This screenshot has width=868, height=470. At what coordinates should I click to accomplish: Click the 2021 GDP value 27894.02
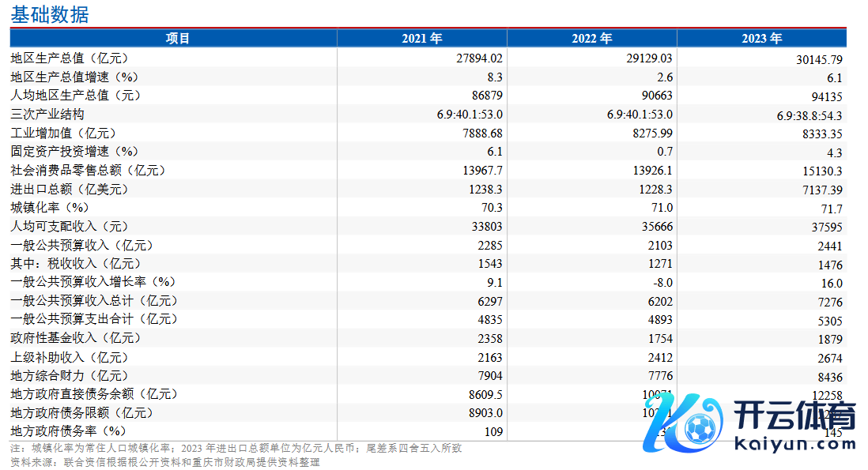[474, 58]
